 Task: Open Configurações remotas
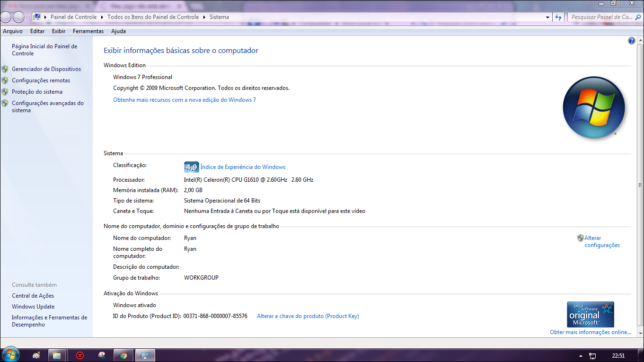click(41, 80)
